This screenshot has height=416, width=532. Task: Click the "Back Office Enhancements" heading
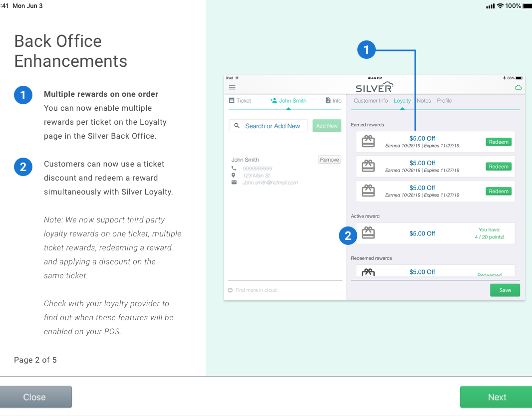click(70, 51)
